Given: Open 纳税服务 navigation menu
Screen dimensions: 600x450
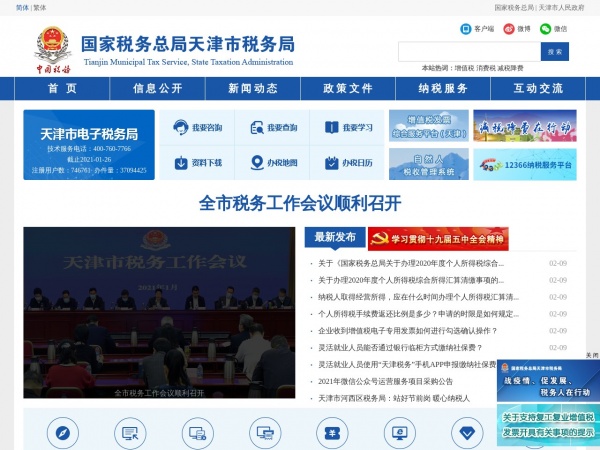Looking at the screenshot, I should (x=443, y=88).
